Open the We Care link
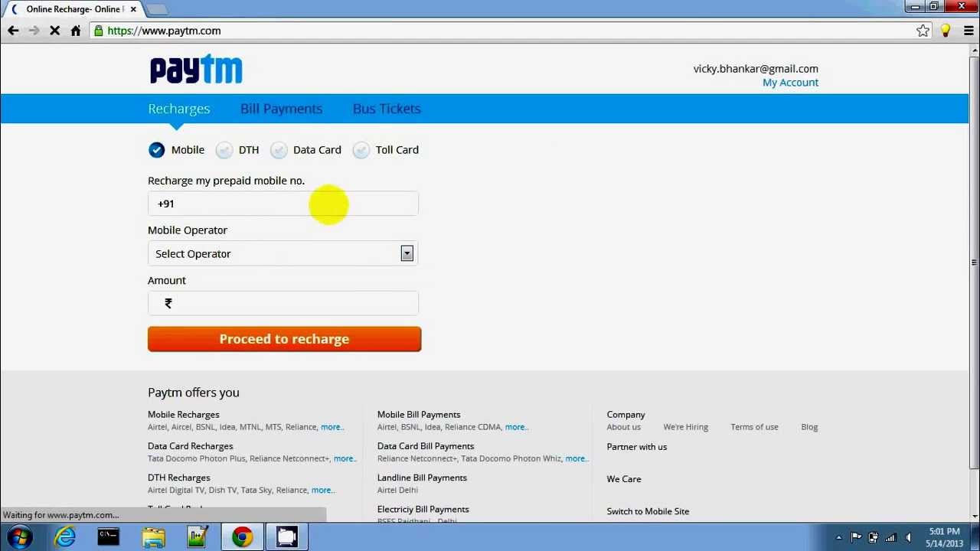The height and width of the screenshot is (551, 980). point(624,479)
